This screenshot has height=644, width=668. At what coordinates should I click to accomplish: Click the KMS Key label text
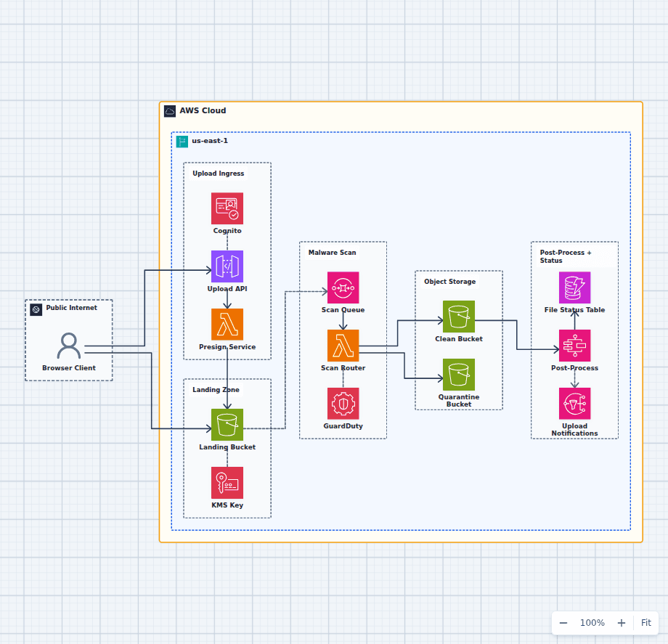pyautogui.click(x=227, y=505)
